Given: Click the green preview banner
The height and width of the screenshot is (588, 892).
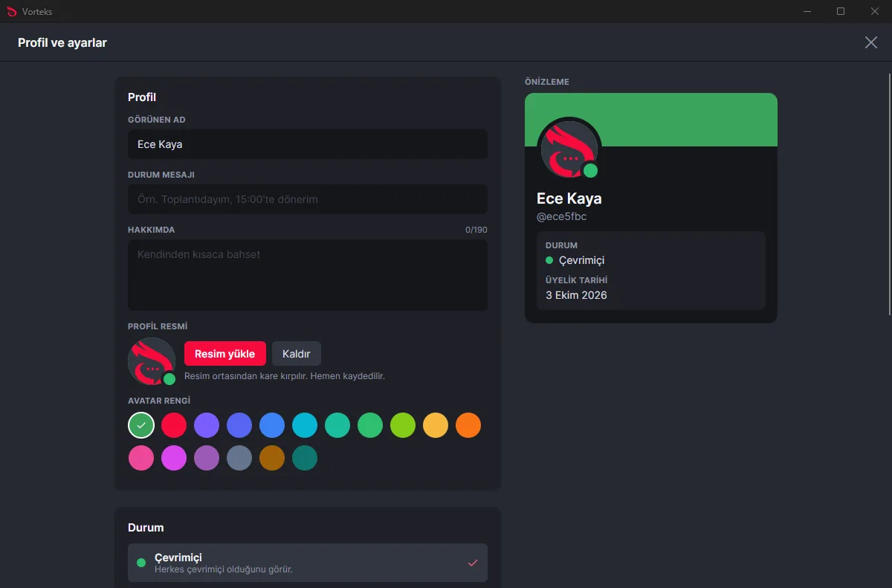Looking at the screenshot, I should [651, 120].
